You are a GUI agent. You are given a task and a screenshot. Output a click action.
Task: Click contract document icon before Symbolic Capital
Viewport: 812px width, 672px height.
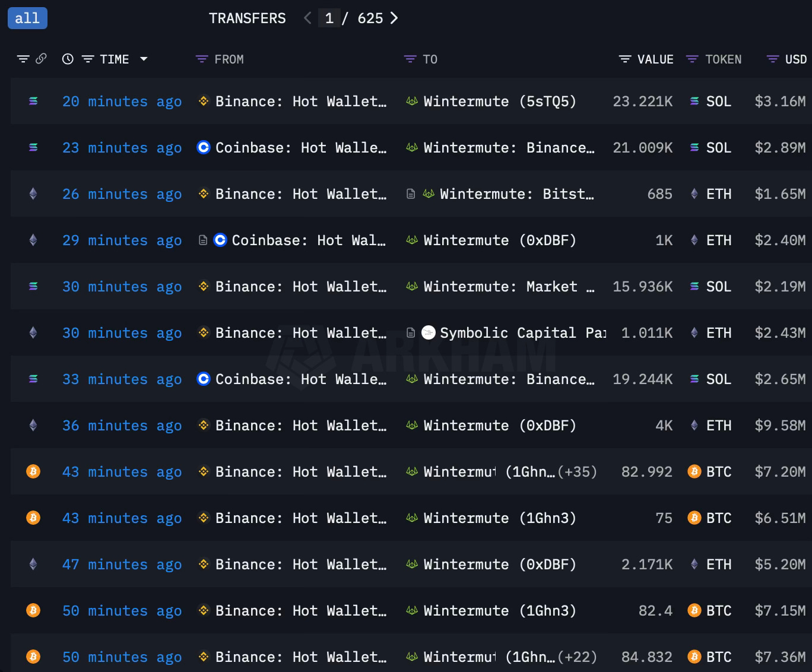[x=411, y=333]
